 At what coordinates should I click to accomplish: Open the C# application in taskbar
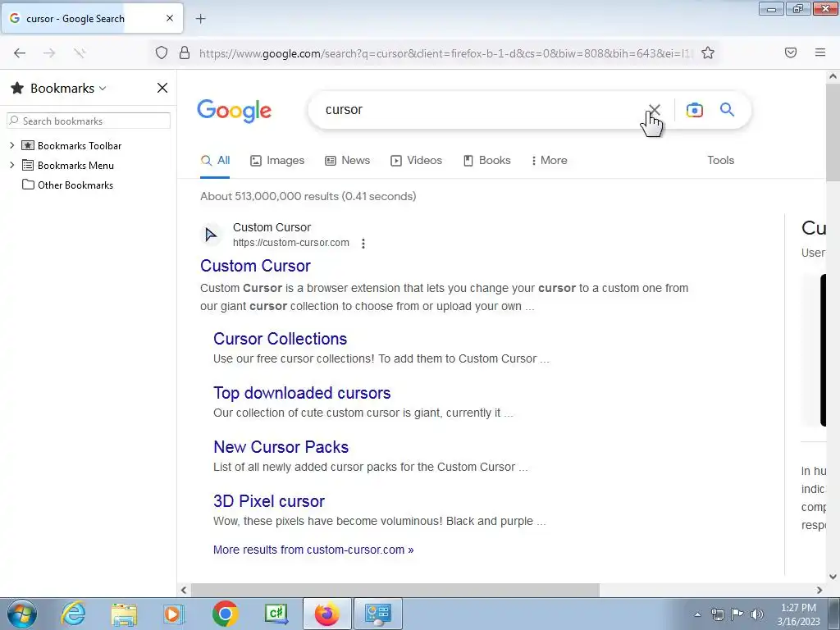(276, 614)
